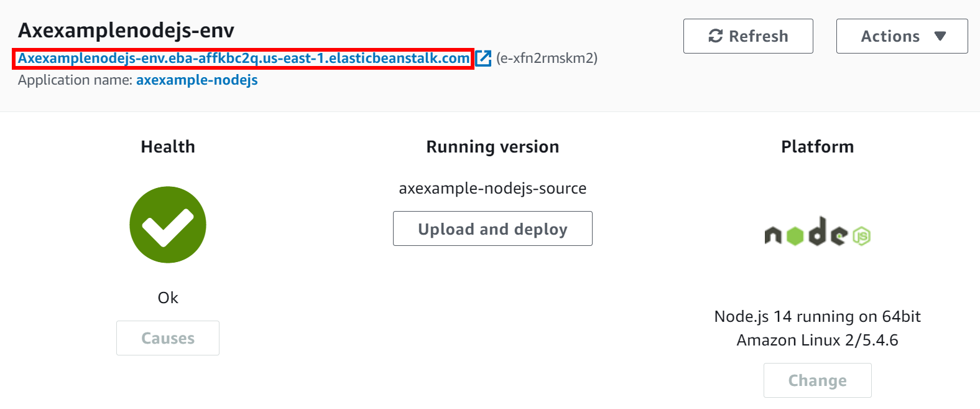Click the Node.js 14 platform description text
The width and height of the screenshot is (980, 409).
pyautogui.click(x=817, y=328)
